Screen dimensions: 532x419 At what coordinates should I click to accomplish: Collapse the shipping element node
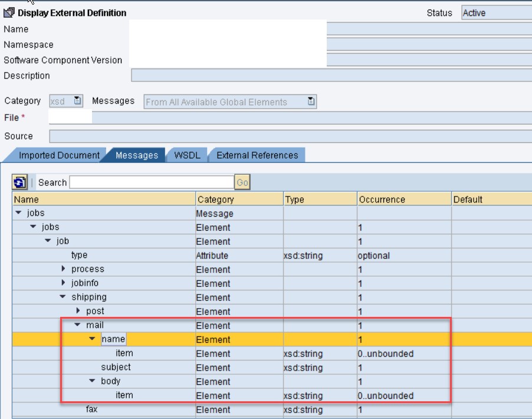coord(63,297)
